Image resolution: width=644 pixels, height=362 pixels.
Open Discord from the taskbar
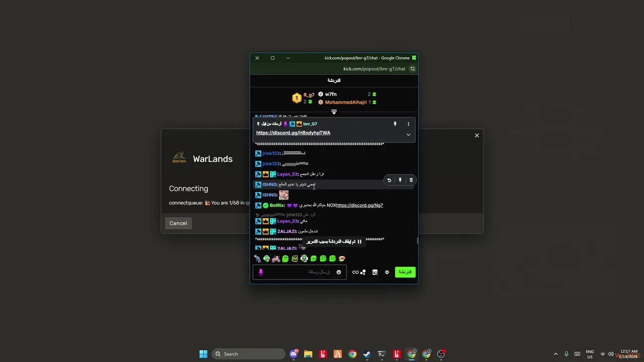[x=294, y=354]
